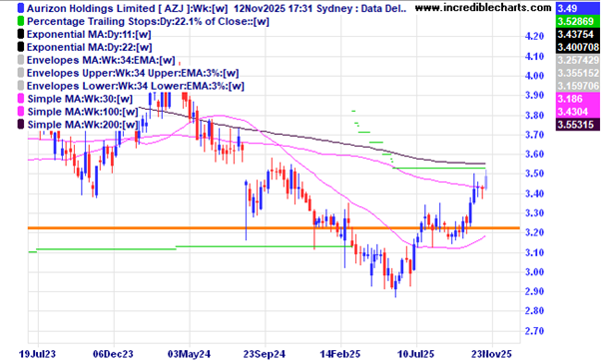Click the 3.49 closing price value box
Viewport: 601px width, 364px height.
click(x=578, y=8)
